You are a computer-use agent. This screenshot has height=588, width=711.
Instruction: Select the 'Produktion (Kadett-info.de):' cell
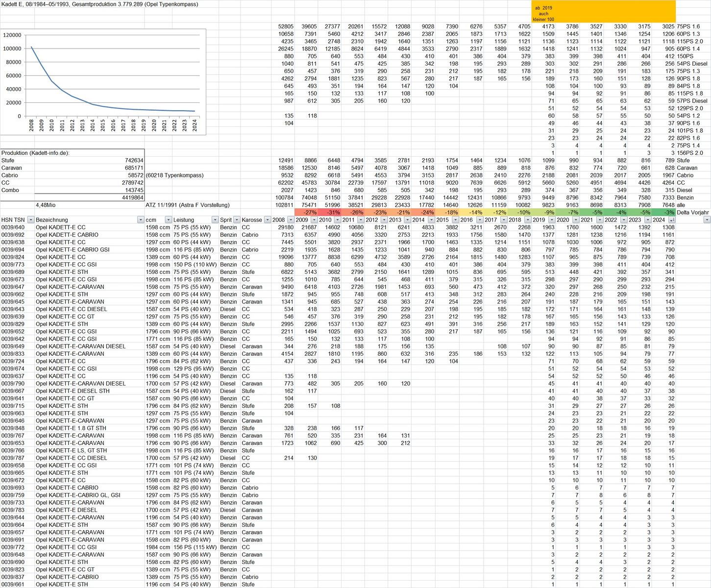point(36,153)
